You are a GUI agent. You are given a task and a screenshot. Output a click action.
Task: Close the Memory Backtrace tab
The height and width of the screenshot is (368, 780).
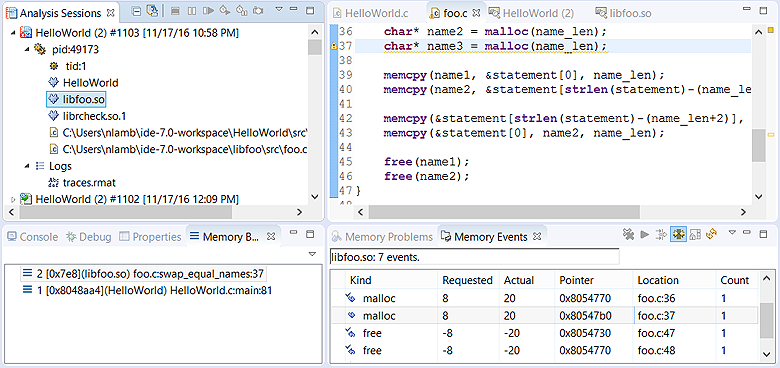pos(271,237)
